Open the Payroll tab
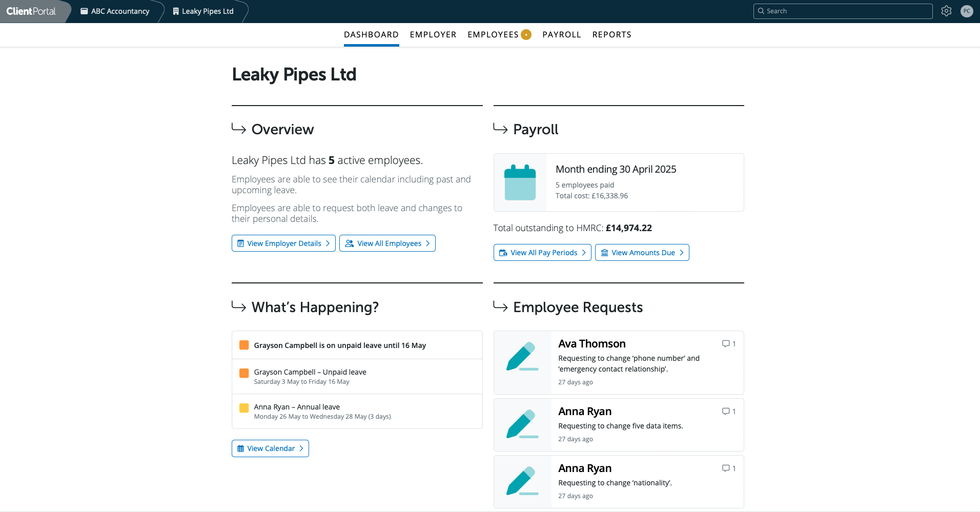Image resolution: width=980 pixels, height=512 pixels. [562, 35]
